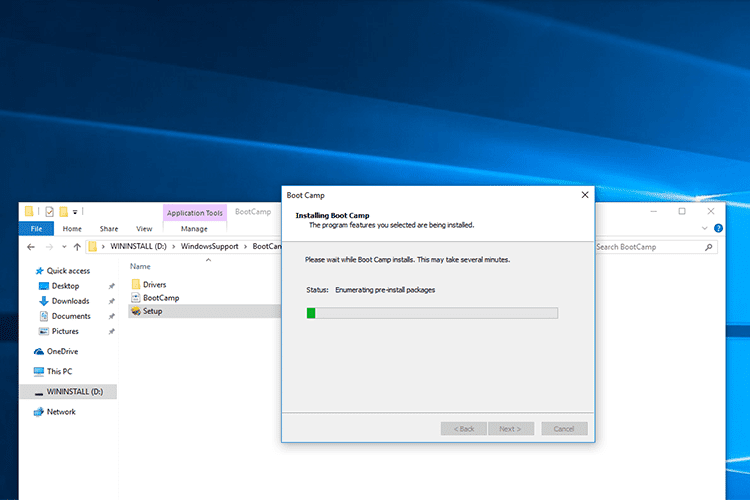
Task: Expand breadcrumb chevron after WININSTALL (D:)
Action: coord(174,246)
